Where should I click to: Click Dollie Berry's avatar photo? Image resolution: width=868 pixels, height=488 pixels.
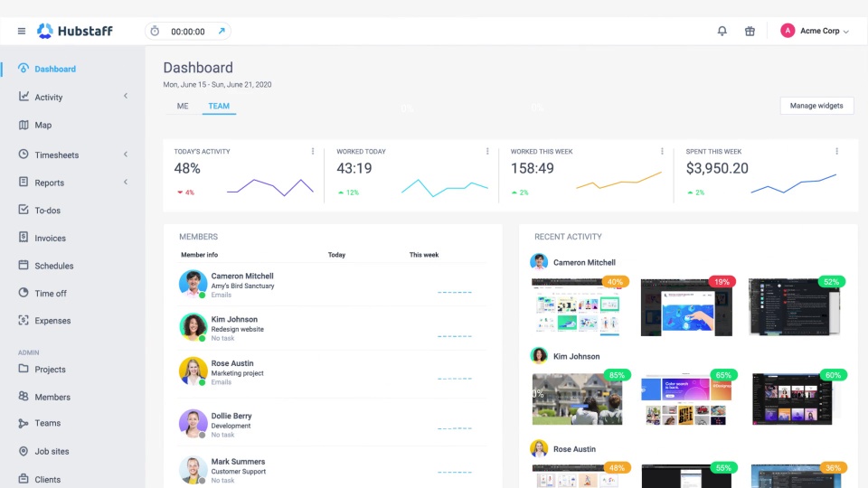point(193,423)
